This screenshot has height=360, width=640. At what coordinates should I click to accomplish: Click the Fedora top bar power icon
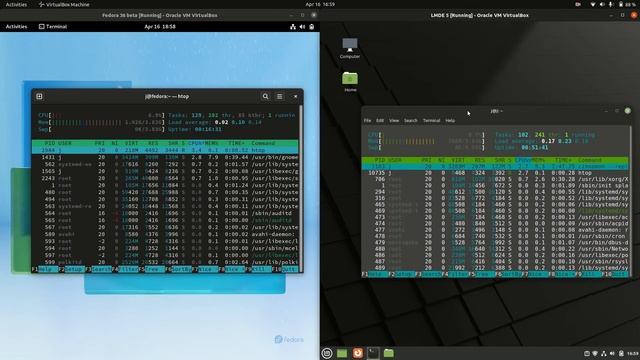tap(311, 27)
